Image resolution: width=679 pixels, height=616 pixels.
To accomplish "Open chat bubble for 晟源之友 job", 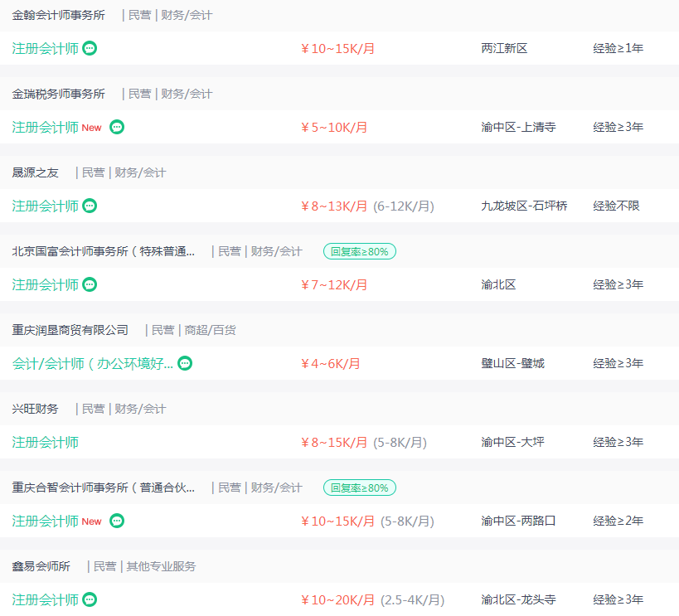I will [90, 206].
